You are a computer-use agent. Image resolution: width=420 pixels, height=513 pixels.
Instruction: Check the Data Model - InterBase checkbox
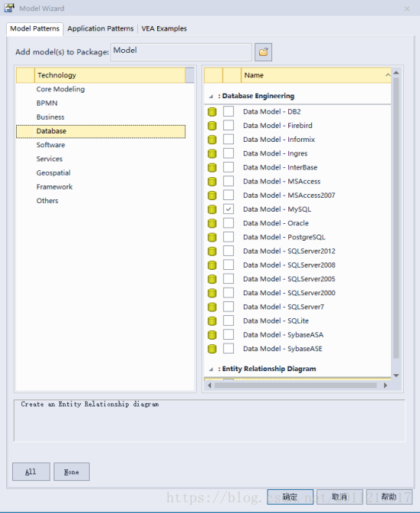[x=228, y=167]
